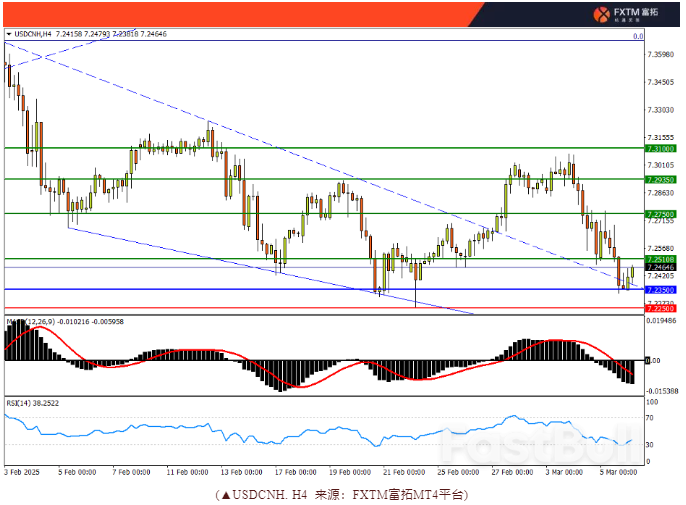Select the 7.31000 green price label
The image size is (686, 505).
coord(660,148)
